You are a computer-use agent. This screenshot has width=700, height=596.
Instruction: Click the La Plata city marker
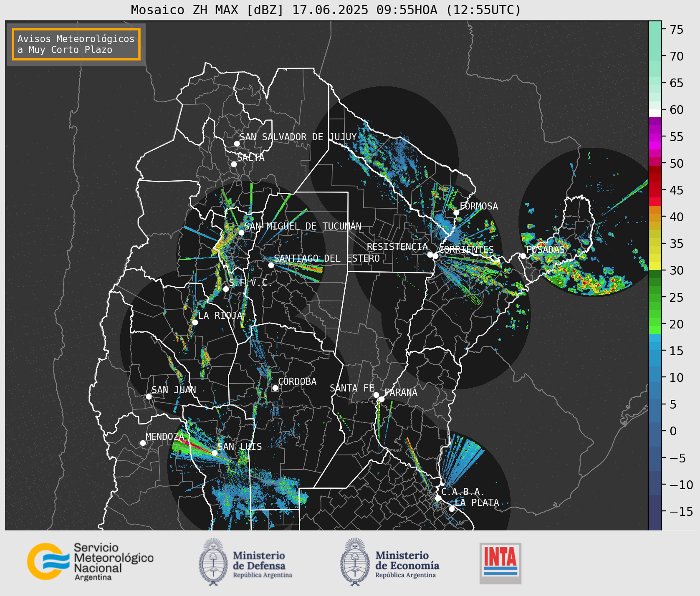[452, 509]
